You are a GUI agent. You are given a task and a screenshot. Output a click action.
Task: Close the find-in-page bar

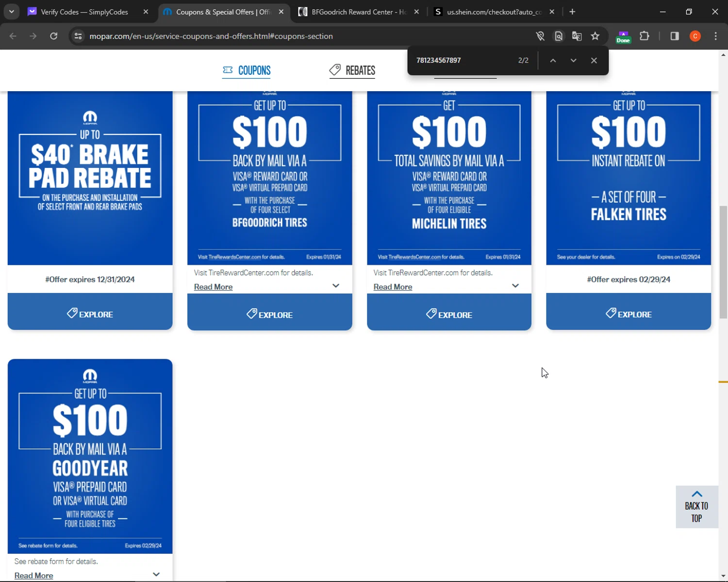594,60
